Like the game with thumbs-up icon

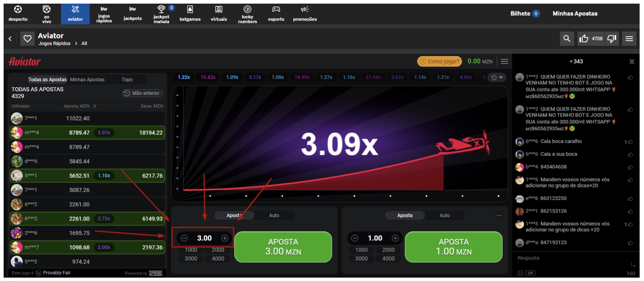coord(584,38)
